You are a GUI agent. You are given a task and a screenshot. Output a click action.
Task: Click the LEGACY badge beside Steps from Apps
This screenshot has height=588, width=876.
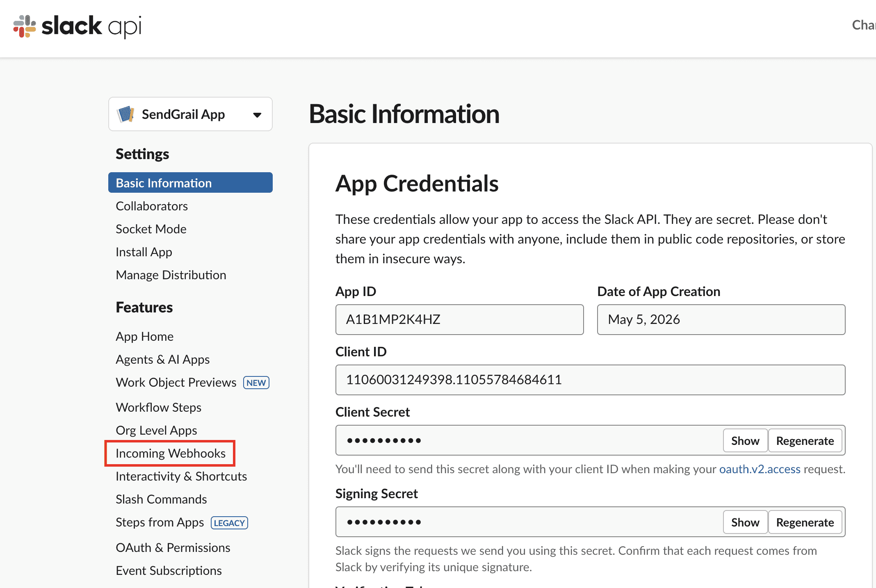tap(229, 523)
